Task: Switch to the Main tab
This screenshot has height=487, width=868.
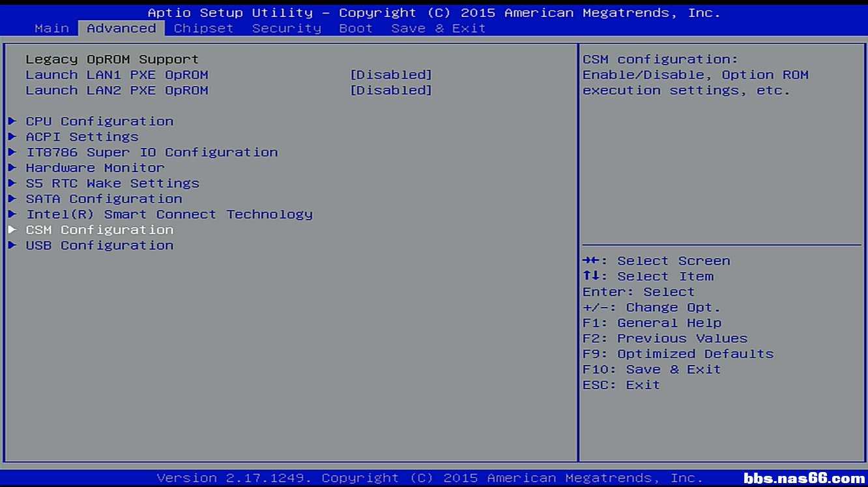Action: click(x=51, y=28)
